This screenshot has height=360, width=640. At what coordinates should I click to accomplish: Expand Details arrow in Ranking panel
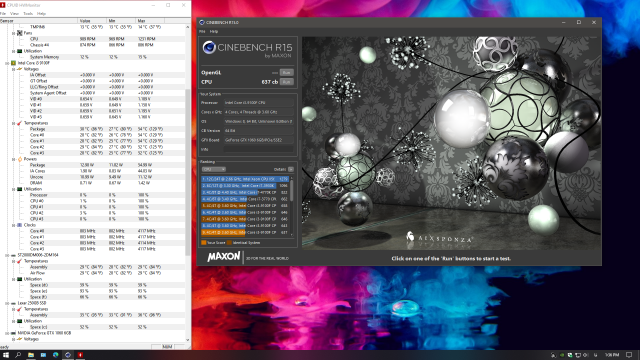[x=291, y=169]
